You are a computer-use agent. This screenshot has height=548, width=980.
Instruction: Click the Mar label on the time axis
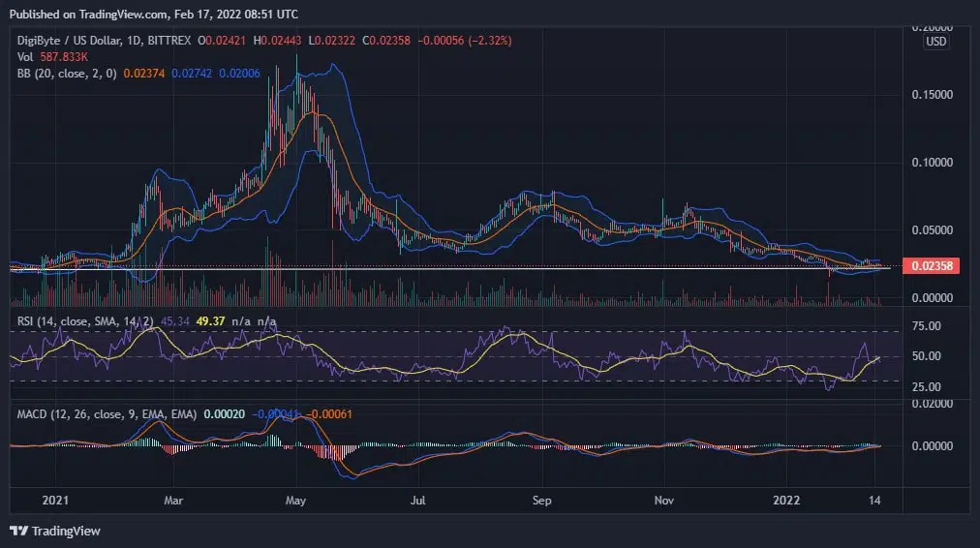[x=174, y=501]
